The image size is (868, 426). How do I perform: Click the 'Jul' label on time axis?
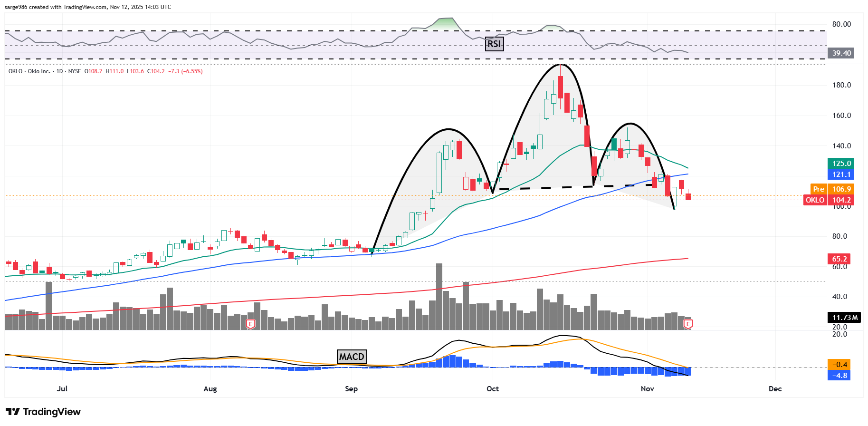pyautogui.click(x=62, y=389)
